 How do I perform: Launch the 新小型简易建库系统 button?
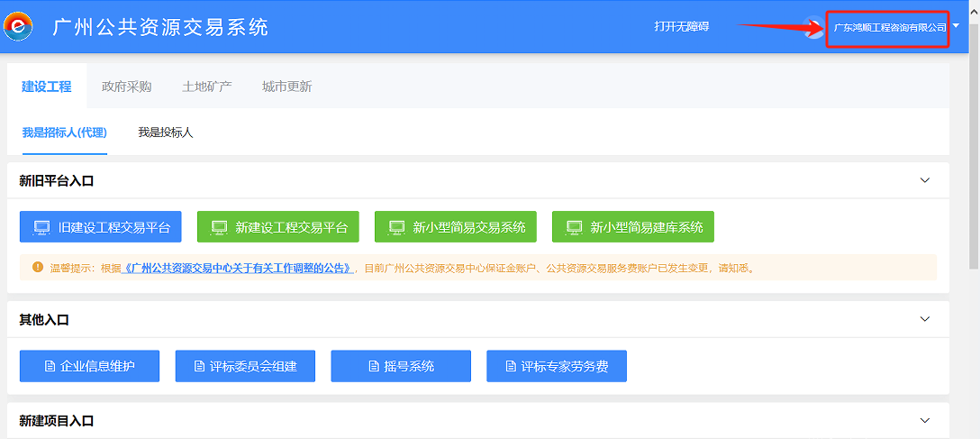(633, 227)
